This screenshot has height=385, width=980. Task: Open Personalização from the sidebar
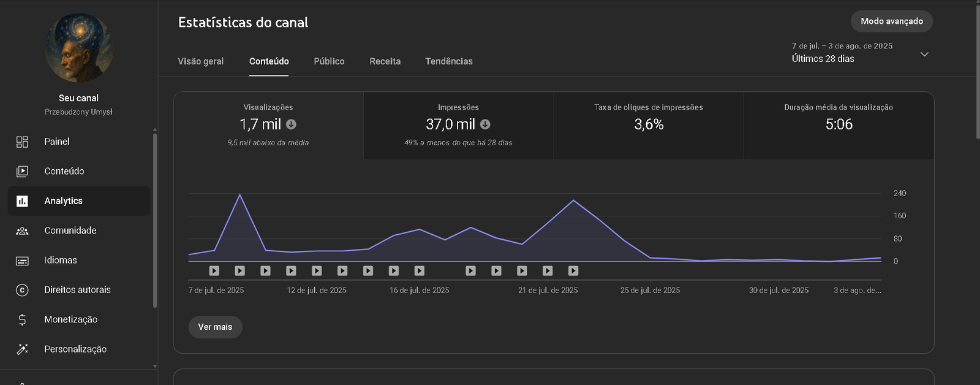tap(78, 349)
